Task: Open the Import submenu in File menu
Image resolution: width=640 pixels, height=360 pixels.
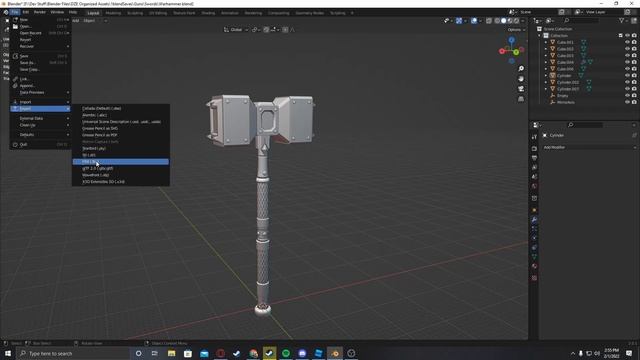Action: click(x=40, y=102)
